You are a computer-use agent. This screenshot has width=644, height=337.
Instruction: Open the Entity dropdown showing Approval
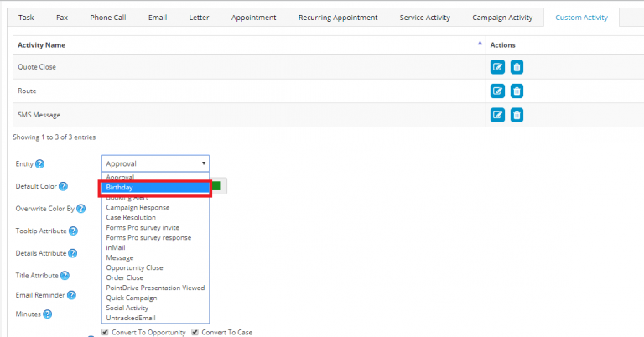coord(155,163)
